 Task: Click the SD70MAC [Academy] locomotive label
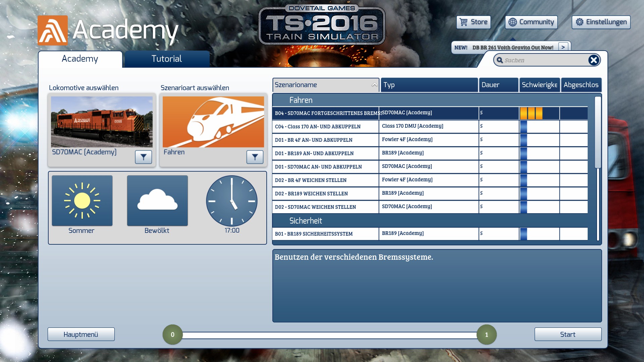click(84, 152)
